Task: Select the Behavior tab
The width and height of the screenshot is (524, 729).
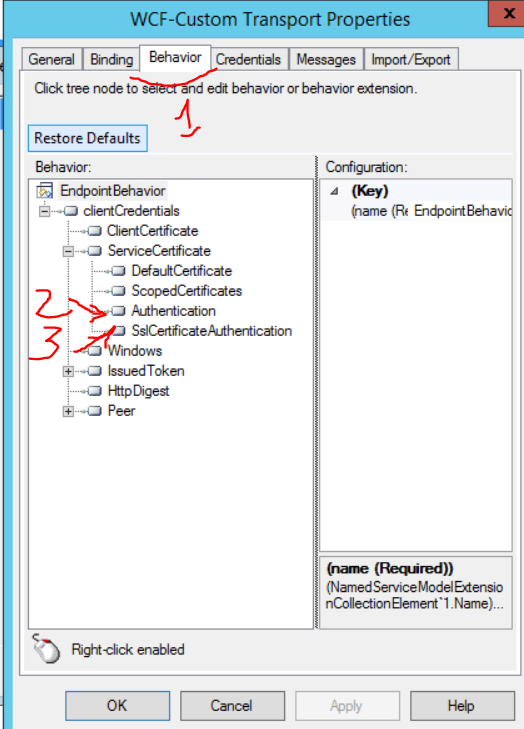Action: coord(175,58)
